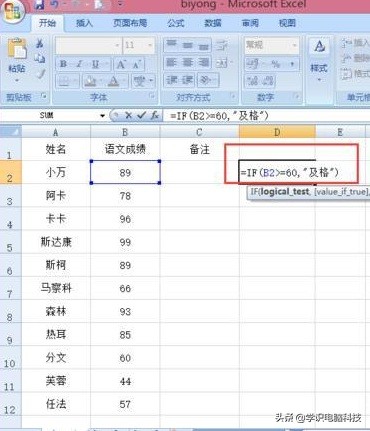This screenshot has width=370, height=431.
Task: Click the 备注 header cell
Action: [199, 149]
